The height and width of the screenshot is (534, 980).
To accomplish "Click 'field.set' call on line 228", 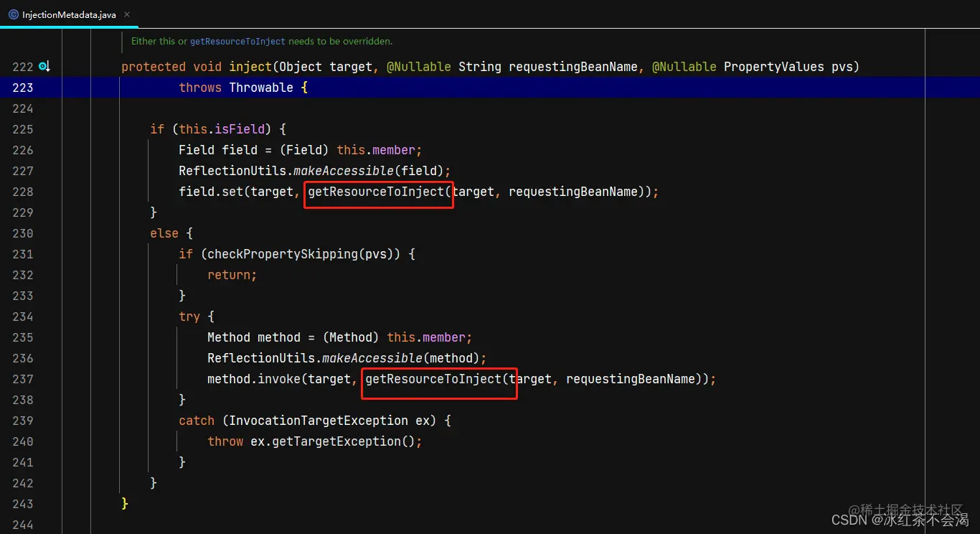I will click(211, 192).
